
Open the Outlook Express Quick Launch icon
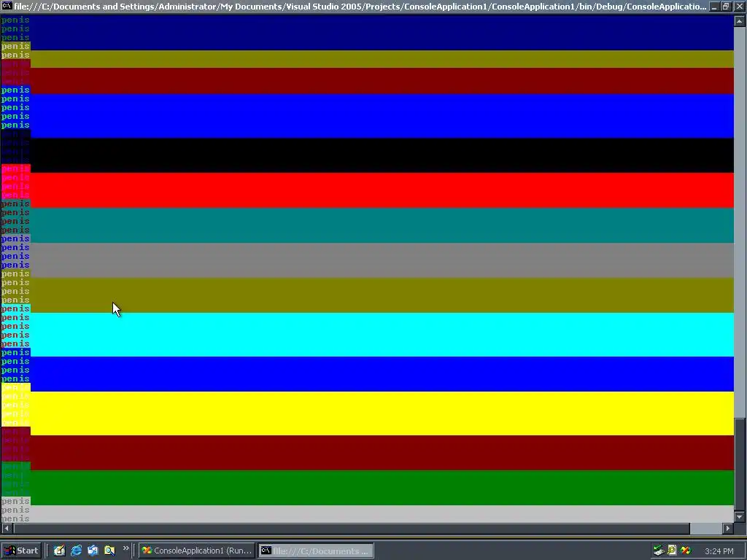93,551
